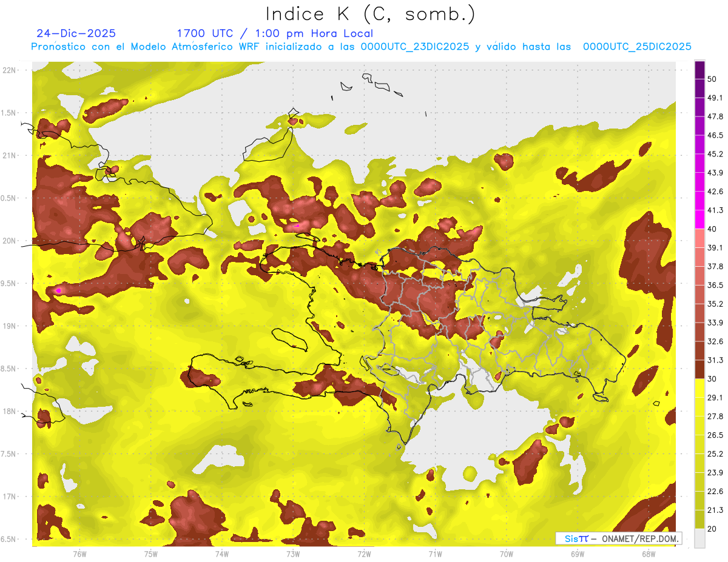Click the 22N latitude label

(x=10, y=70)
